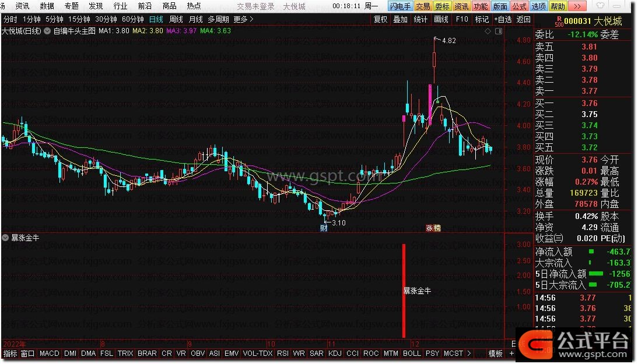Open the 公式 formula button
Image resolution: width=638 pixels, height=364 pixels.
click(519, 6)
